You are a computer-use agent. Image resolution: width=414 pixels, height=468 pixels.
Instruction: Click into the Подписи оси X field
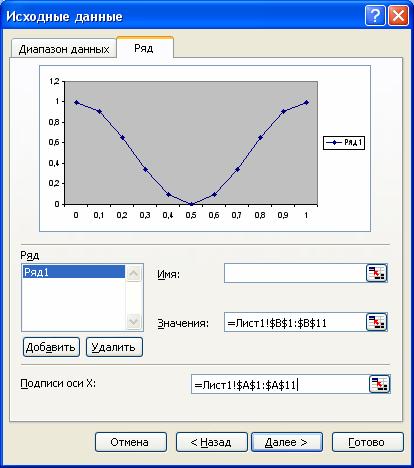(280, 384)
